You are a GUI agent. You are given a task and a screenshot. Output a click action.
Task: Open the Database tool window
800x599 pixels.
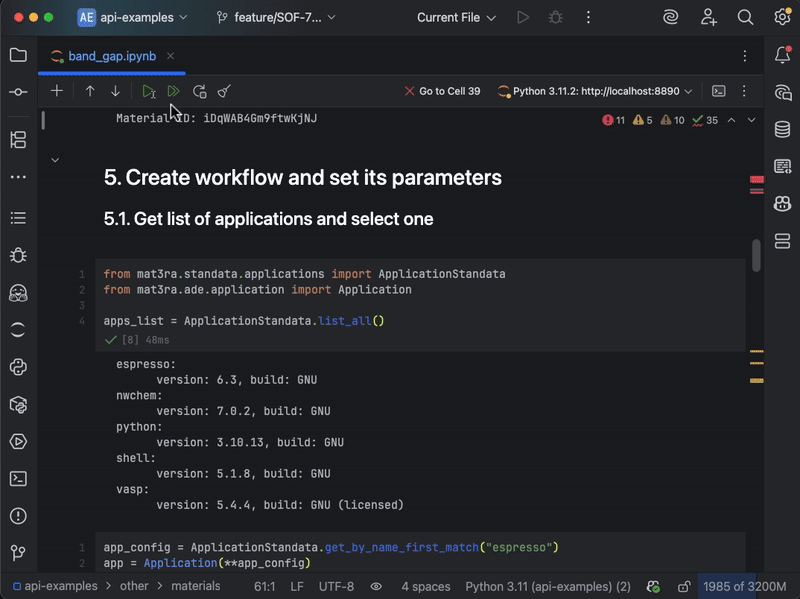point(782,129)
